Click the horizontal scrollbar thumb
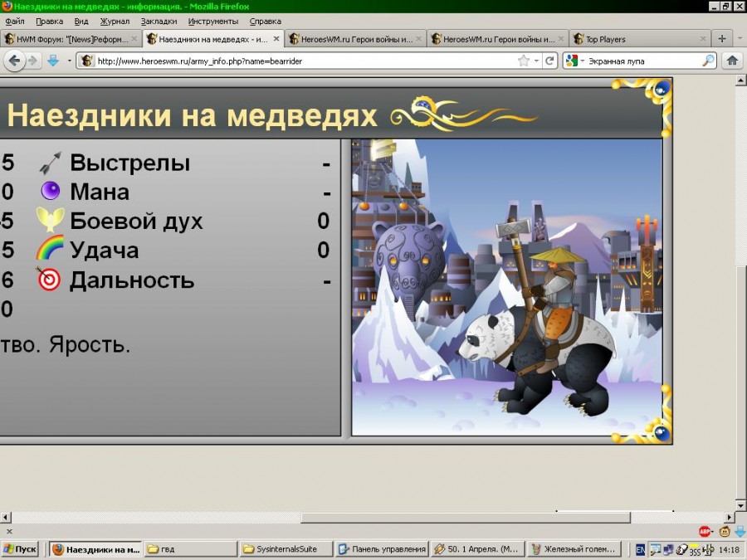Screen dimensions: 747x560 point(466,517)
